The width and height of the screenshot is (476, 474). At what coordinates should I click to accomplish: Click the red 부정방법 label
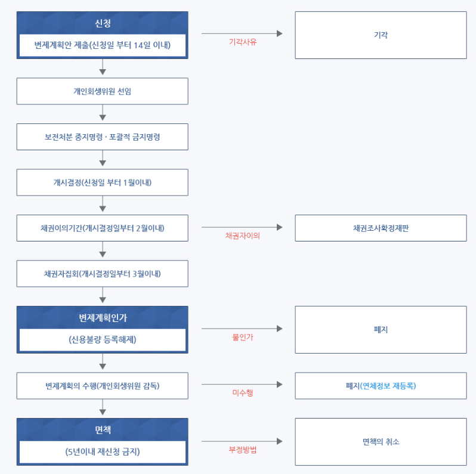click(243, 450)
